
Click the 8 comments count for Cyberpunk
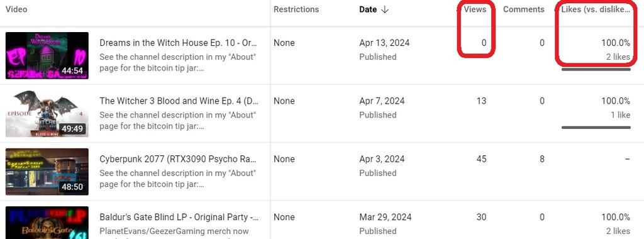[541, 159]
